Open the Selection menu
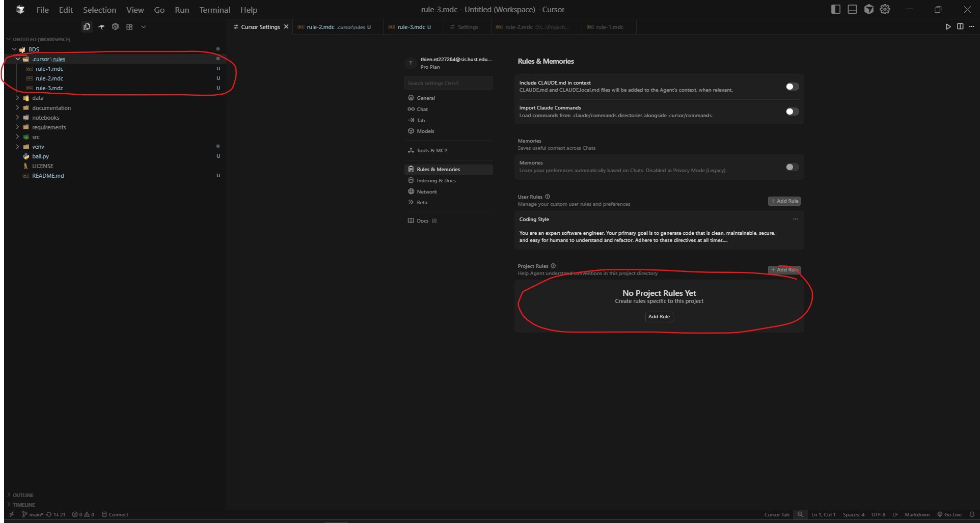This screenshot has height=523, width=980. pos(99,10)
